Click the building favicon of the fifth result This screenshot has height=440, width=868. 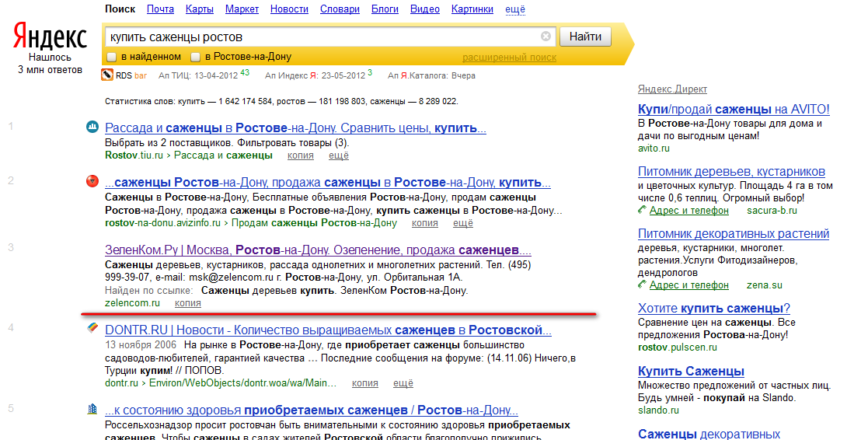coord(92,409)
